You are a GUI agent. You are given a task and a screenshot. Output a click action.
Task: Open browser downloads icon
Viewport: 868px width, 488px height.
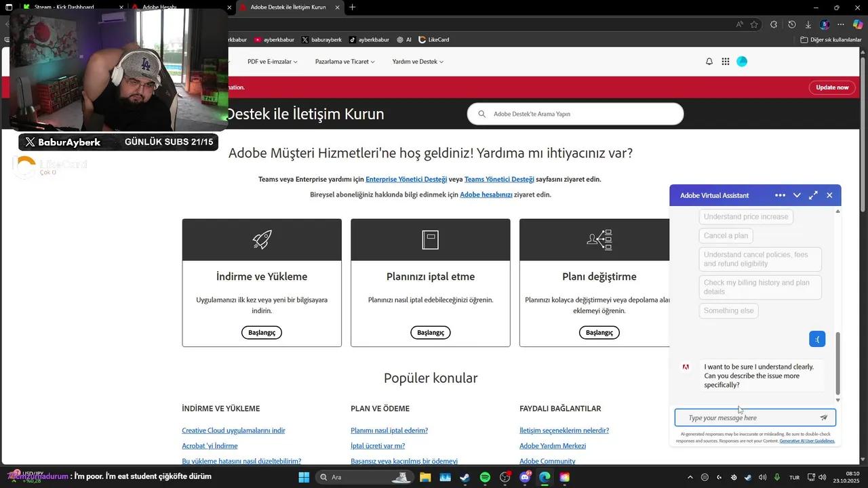pyautogui.click(x=808, y=24)
